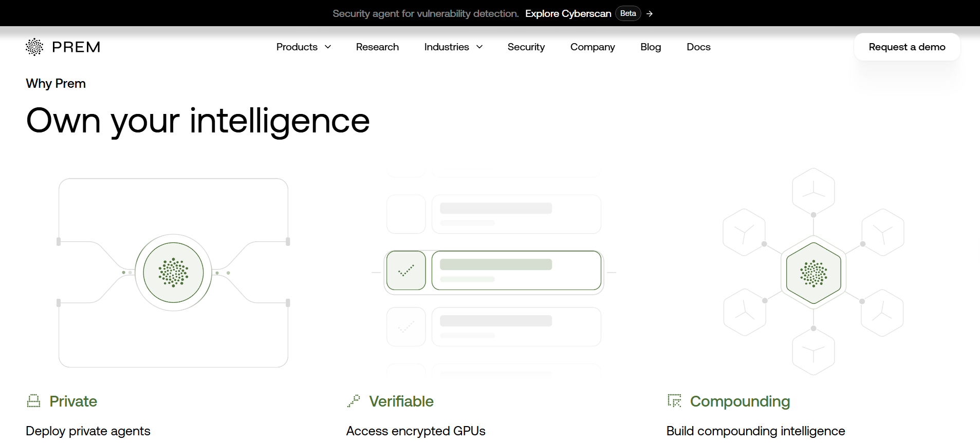Click the green checkmark box in the highlighted row
Screen dimensions: 980x443
(x=406, y=271)
